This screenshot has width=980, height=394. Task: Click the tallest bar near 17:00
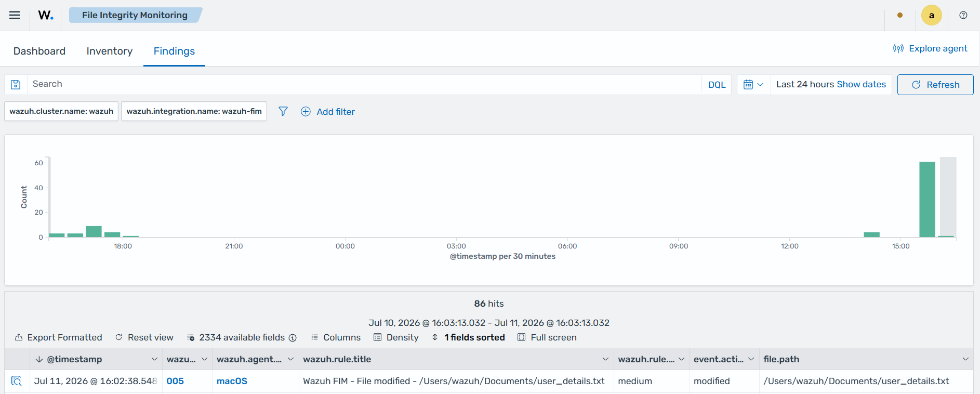click(x=94, y=232)
